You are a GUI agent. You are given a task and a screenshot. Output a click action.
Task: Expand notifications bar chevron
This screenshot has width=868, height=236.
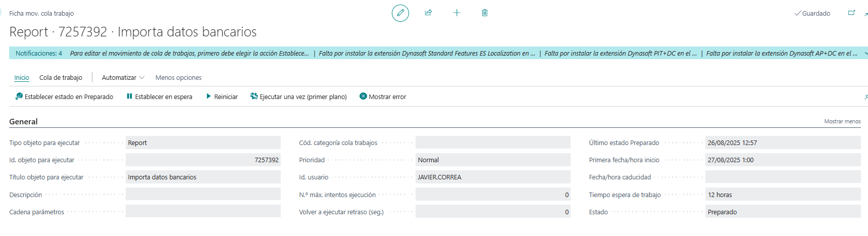865,53
